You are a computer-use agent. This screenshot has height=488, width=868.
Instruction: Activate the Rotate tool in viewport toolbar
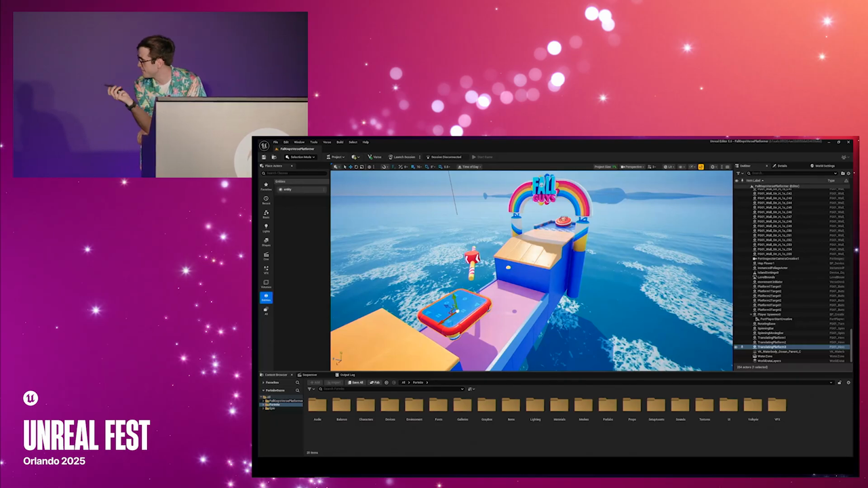(x=356, y=167)
